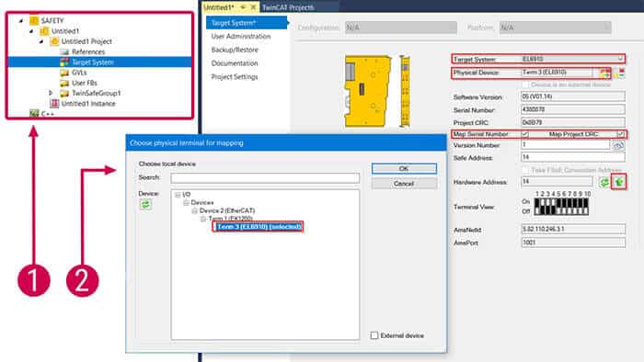Toggle Device is an external device checkbox
This screenshot has width=644, height=362.
[525, 85]
